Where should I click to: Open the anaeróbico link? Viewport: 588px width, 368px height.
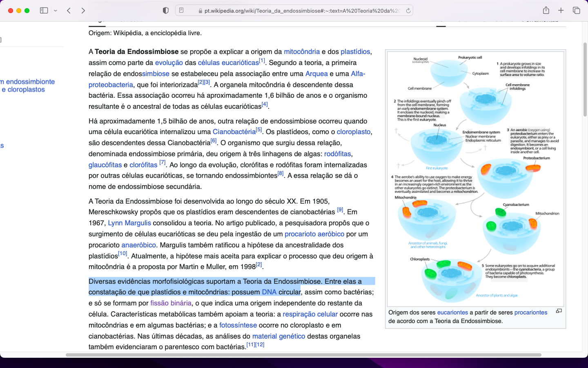138,245
